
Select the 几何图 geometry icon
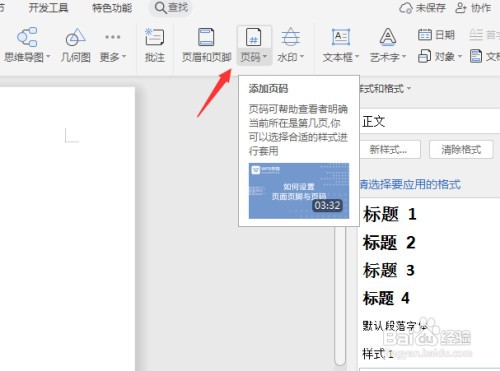[76, 37]
